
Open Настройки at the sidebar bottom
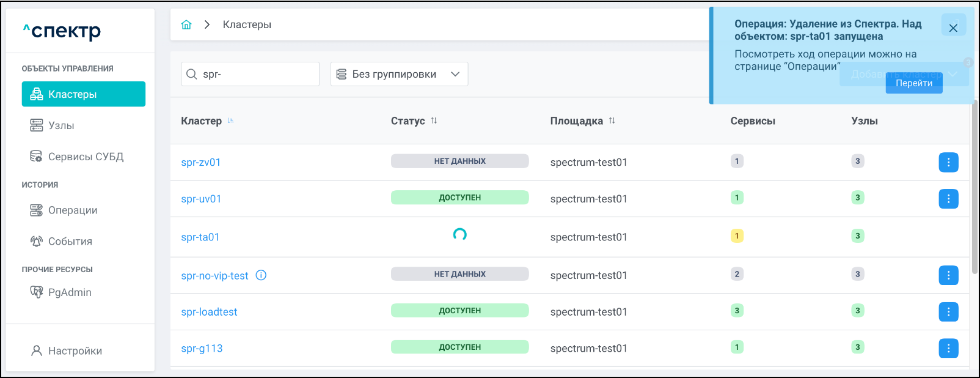[75, 351]
